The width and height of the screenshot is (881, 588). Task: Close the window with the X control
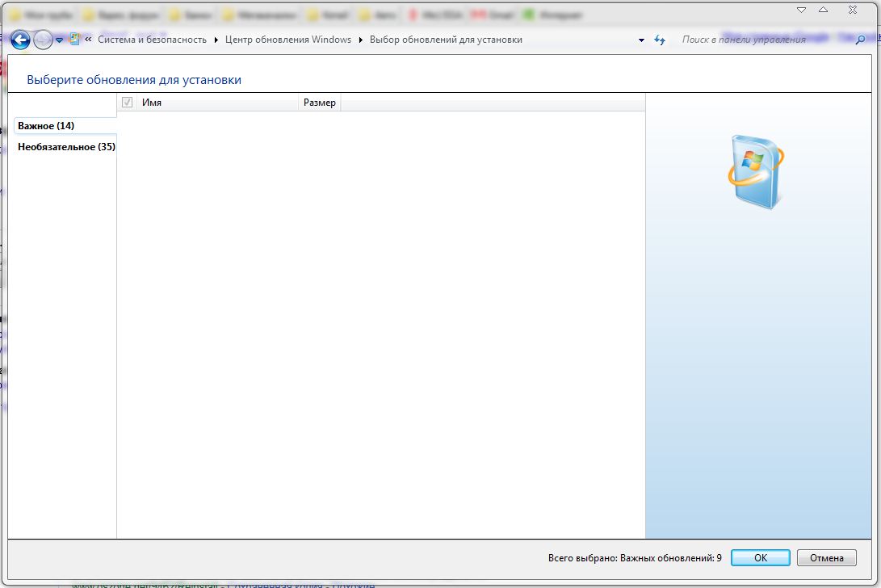coord(853,10)
